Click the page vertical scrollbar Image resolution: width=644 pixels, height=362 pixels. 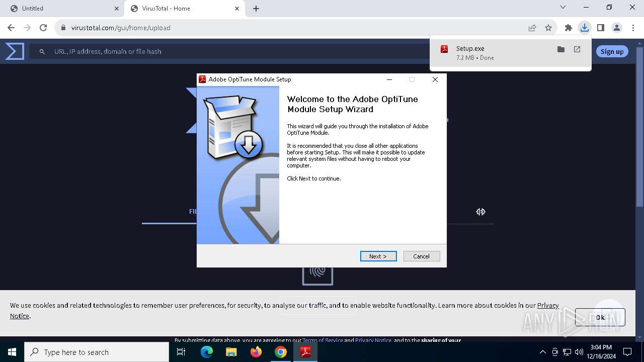coord(640,126)
